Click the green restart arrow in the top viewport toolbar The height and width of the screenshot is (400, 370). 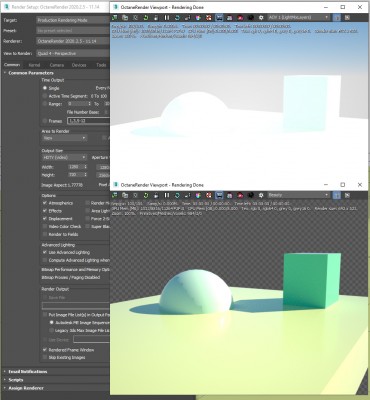click(146, 18)
